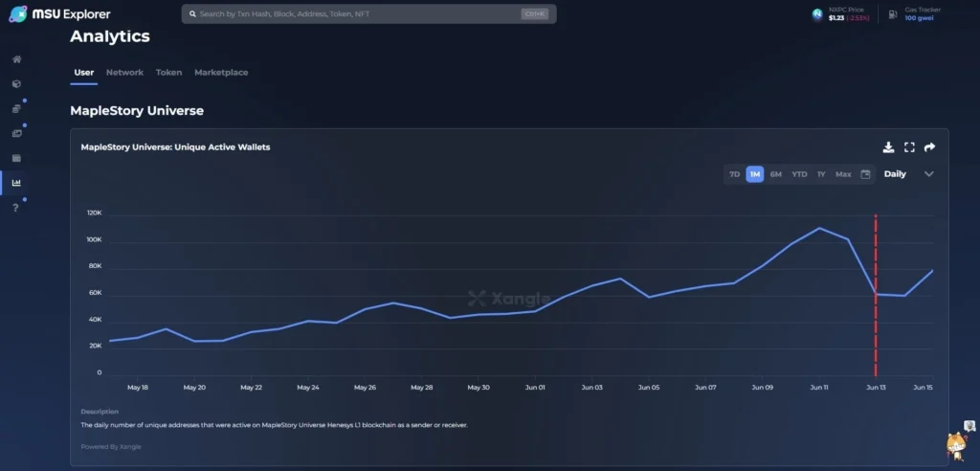Click the 'Analytics' page heading
This screenshot has width=980, height=471.
coord(110,36)
